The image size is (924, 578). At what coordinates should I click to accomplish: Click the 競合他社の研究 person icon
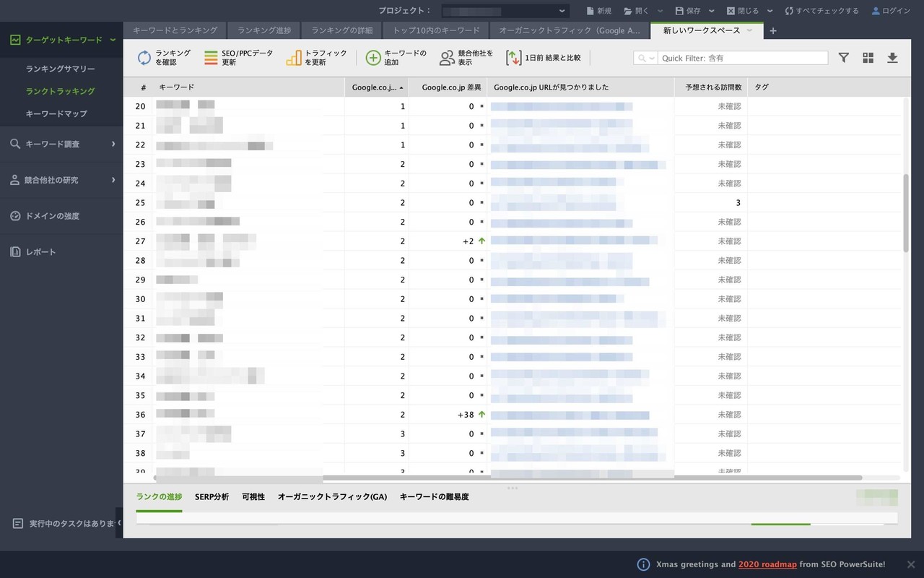click(14, 180)
